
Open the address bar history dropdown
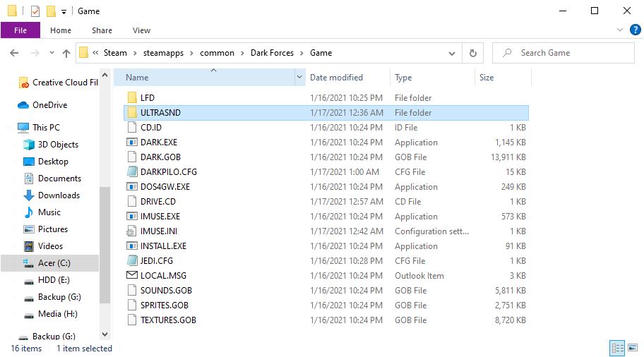pyautogui.click(x=452, y=54)
